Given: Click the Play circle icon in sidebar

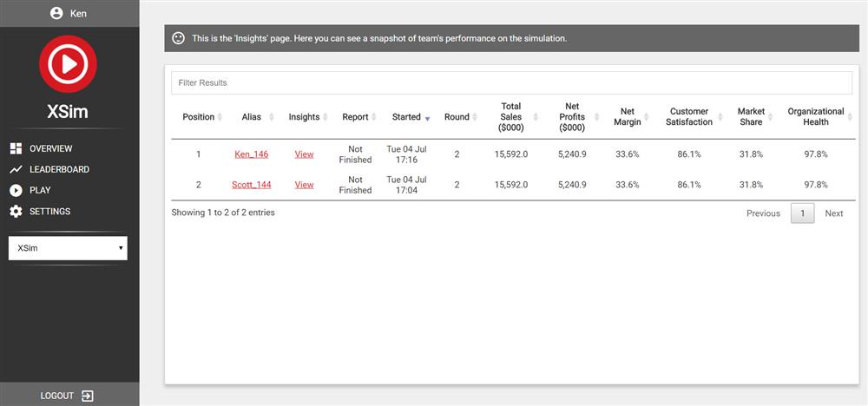Looking at the screenshot, I should (x=16, y=190).
